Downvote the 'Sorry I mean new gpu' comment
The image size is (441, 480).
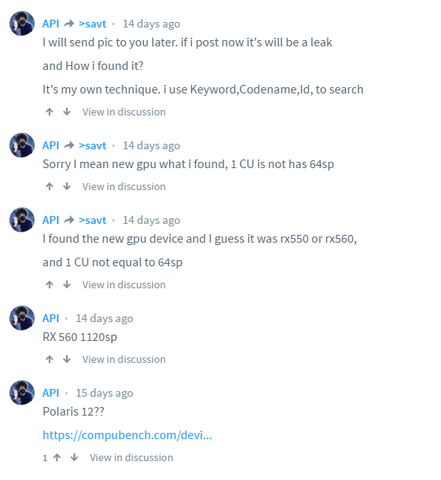pos(67,187)
